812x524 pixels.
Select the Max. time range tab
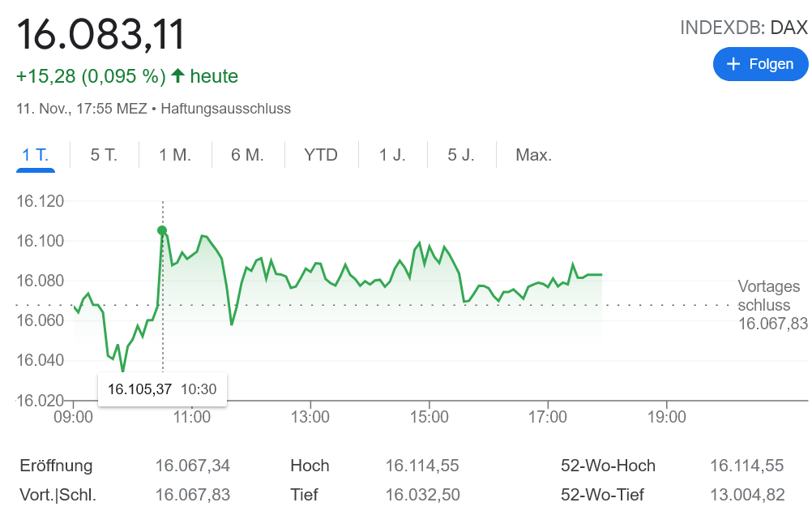(x=533, y=155)
